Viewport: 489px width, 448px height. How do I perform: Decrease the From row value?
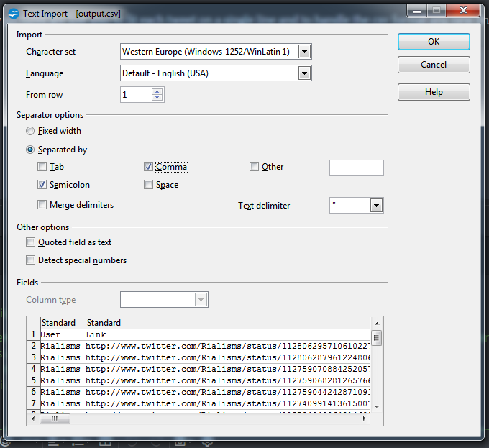coord(157,98)
